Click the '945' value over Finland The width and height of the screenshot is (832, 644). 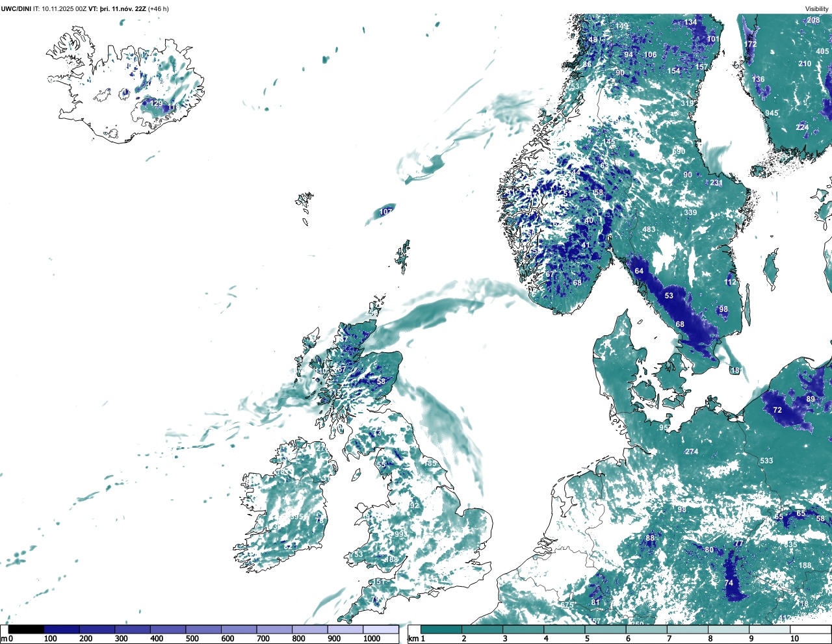point(772,113)
